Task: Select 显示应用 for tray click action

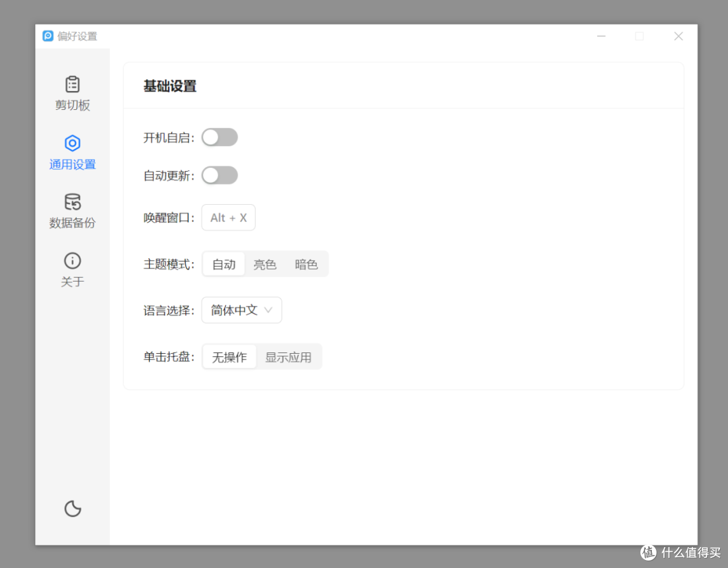Action: (289, 356)
